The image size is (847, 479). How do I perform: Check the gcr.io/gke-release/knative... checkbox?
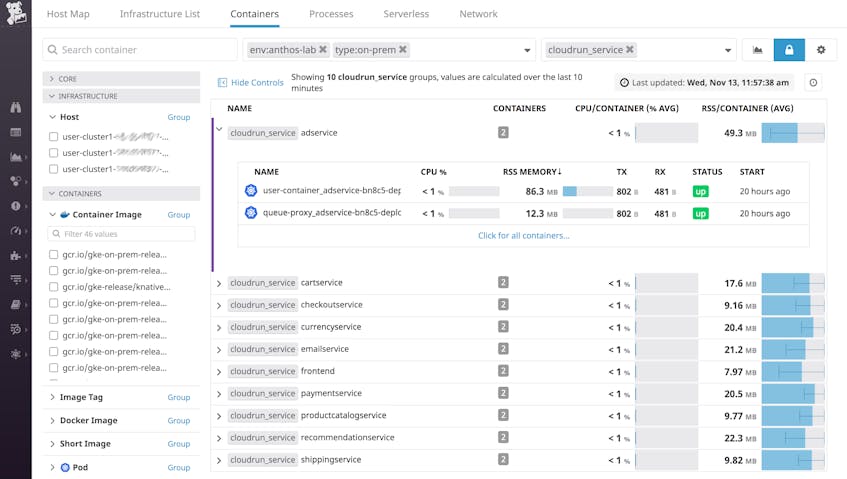(53, 287)
